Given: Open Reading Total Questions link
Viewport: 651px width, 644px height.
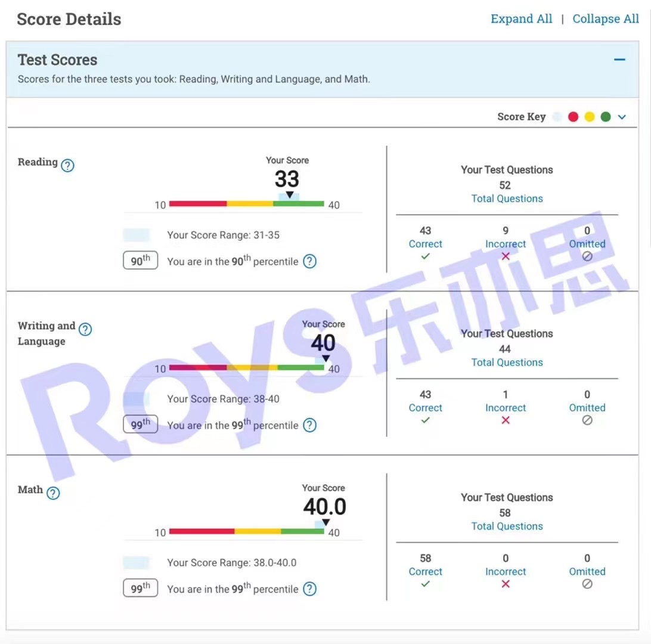Looking at the screenshot, I should pos(507,199).
